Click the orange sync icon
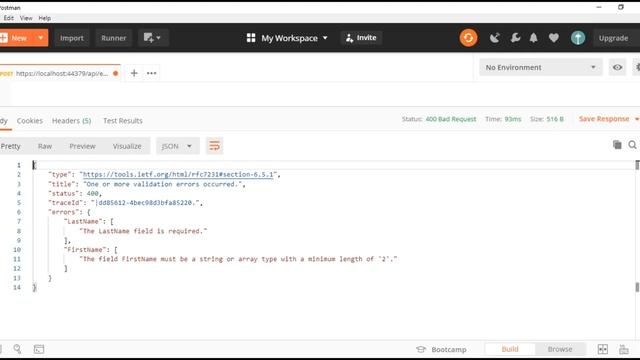This screenshot has width=640, height=360. click(x=468, y=38)
